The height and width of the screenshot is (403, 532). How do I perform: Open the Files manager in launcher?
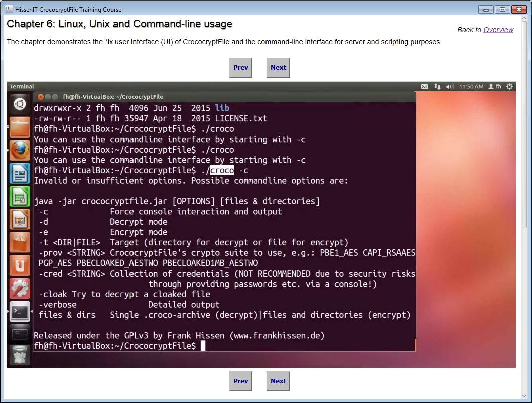click(x=20, y=127)
